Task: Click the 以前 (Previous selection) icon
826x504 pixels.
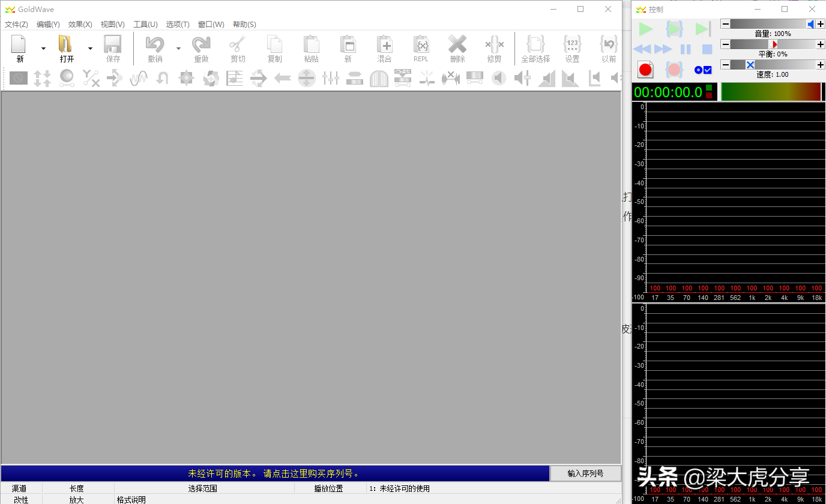Action: [609, 44]
